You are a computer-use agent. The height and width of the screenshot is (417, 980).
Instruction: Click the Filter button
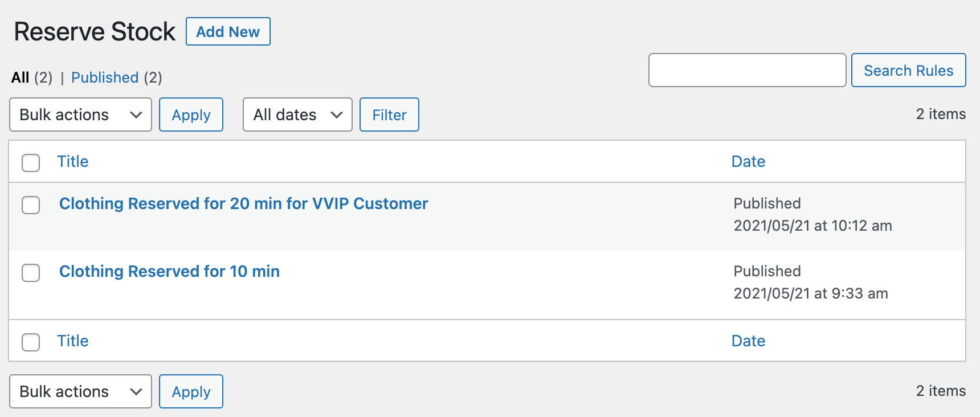coord(389,115)
